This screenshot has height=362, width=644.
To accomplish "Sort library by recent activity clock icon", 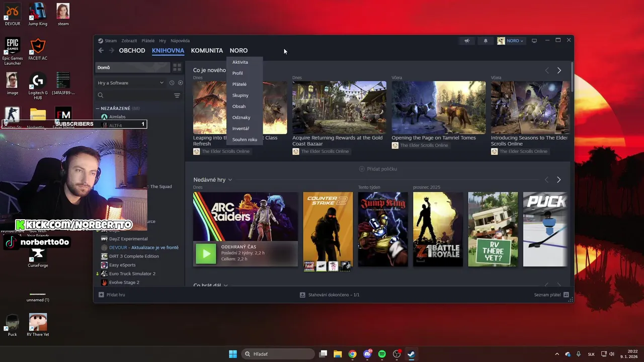I will pos(172,83).
